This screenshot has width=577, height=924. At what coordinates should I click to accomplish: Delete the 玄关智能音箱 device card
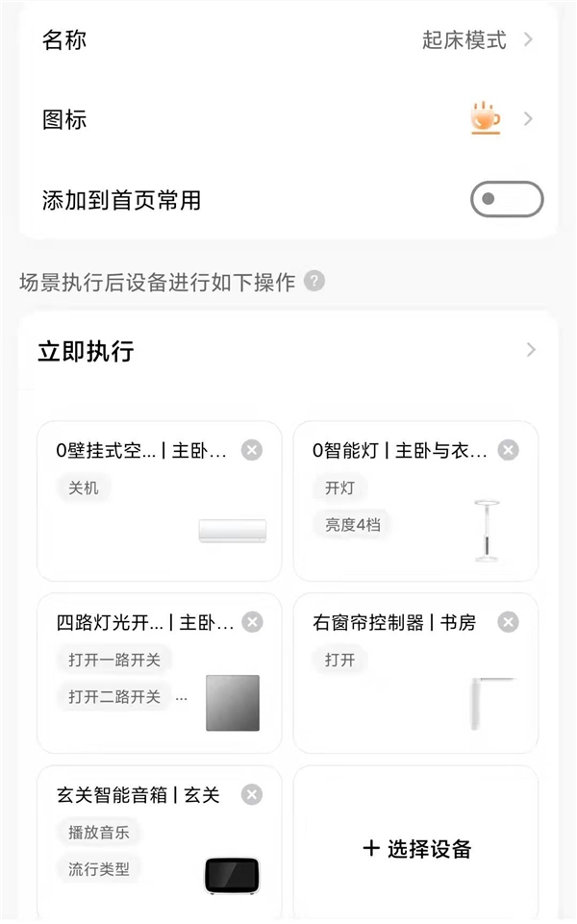click(251, 794)
